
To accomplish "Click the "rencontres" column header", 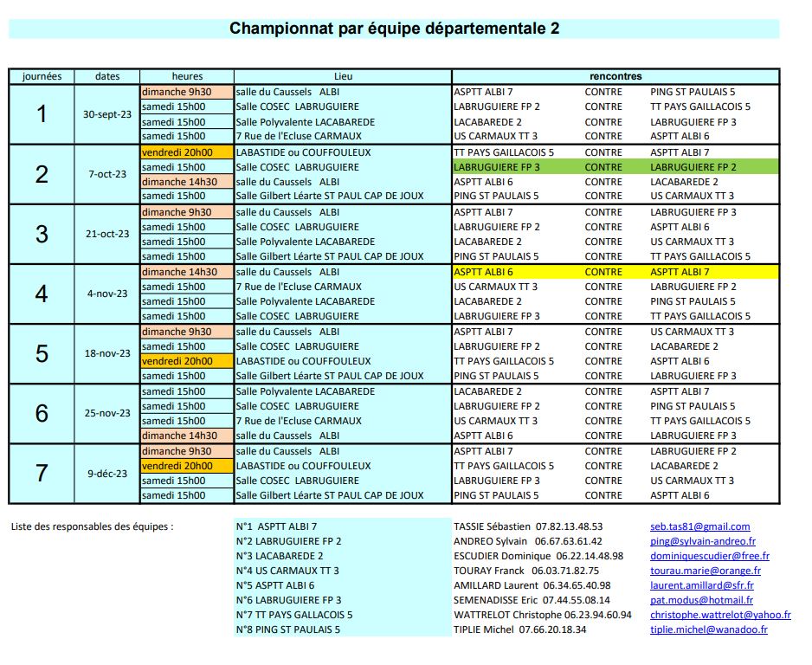I will tap(615, 76).
